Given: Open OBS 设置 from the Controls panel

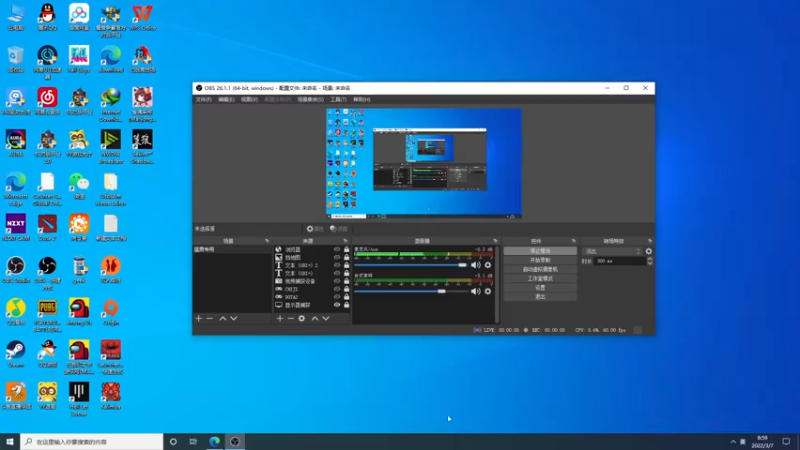Looking at the screenshot, I should click(x=540, y=288).
